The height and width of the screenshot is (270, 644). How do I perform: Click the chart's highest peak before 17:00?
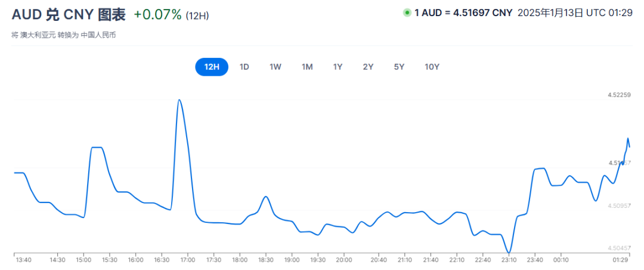179,100
